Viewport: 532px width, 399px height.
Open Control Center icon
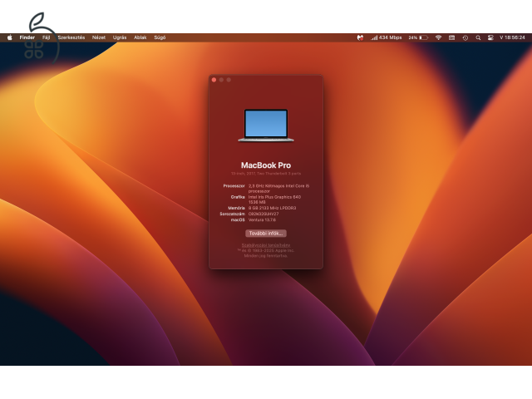[x=490, y=37]
